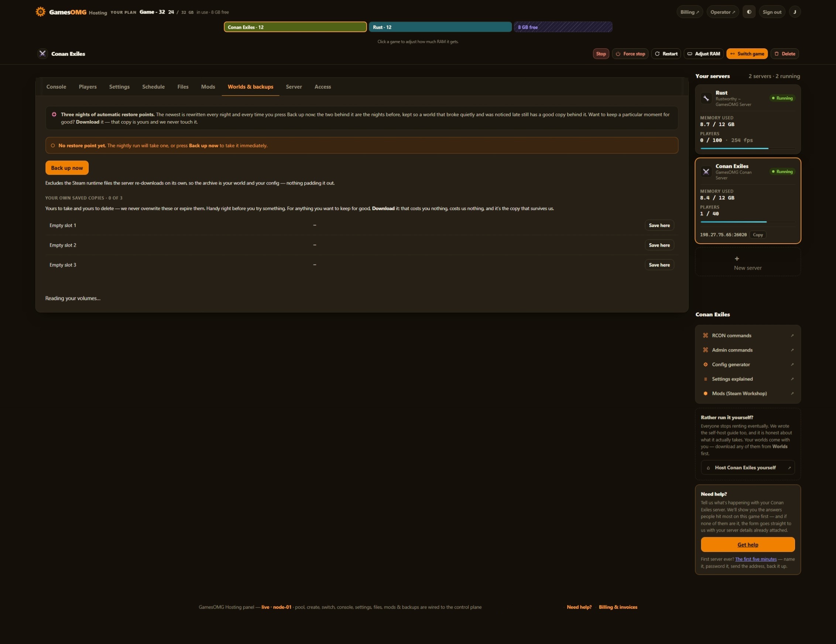
Task: Open Config generator link
Action: click(748, 365)
